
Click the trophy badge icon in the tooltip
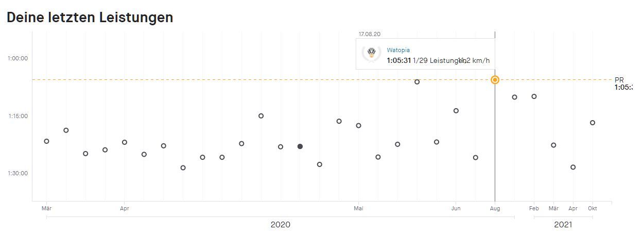coord(371,54)
